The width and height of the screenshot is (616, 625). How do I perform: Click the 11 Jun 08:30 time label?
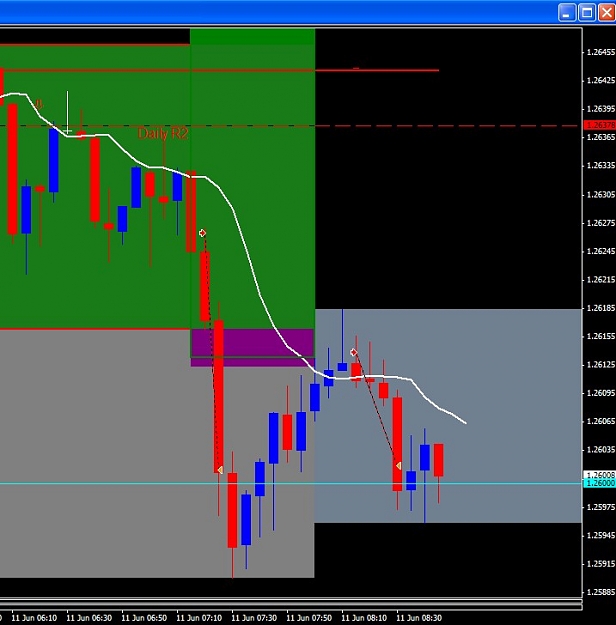(x=419, y=618)
